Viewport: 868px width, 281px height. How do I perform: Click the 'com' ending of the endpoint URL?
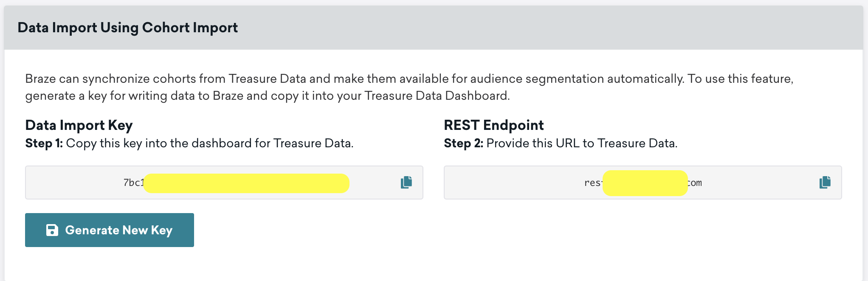point(695,183)
